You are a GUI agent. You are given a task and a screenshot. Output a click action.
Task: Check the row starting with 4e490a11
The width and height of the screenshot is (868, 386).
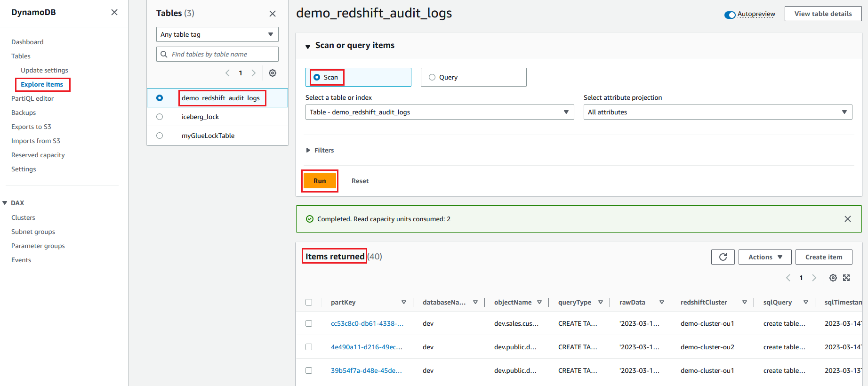point(309,347)
